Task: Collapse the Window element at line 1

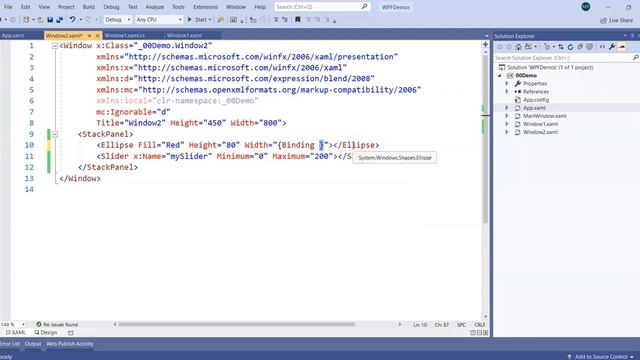Action: pos(55,46)
